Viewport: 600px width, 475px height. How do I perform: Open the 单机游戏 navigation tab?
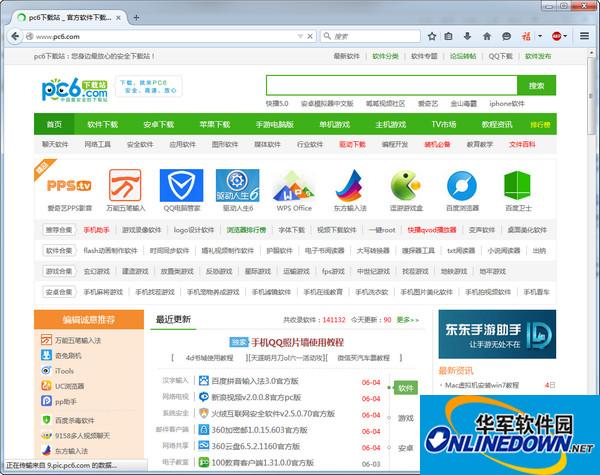335,124
